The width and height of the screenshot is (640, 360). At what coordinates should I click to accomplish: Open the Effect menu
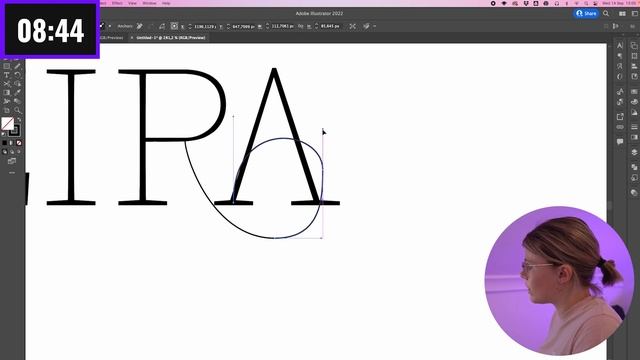[x=117, y=3]
